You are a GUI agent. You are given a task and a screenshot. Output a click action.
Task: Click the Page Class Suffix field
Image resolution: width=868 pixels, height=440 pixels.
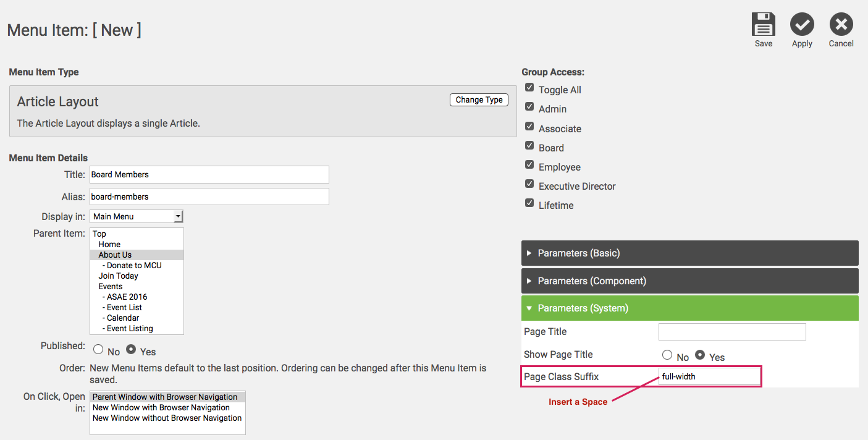[709, 376]
